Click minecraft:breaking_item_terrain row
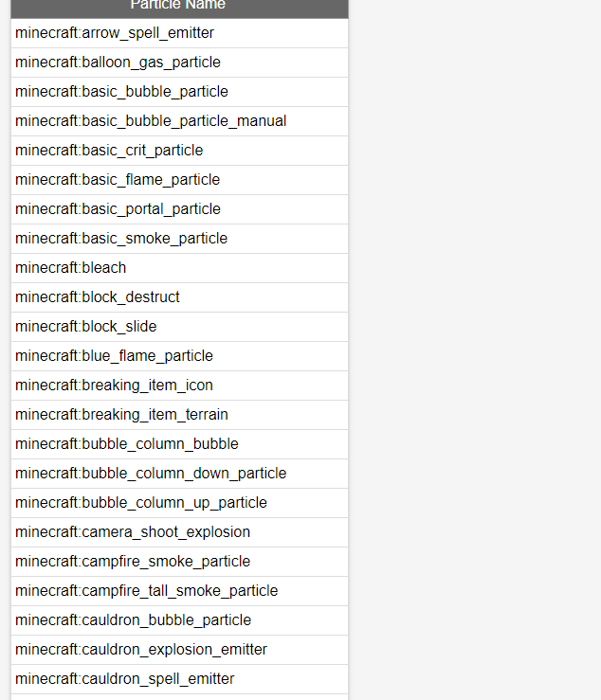 coord(179,415)
